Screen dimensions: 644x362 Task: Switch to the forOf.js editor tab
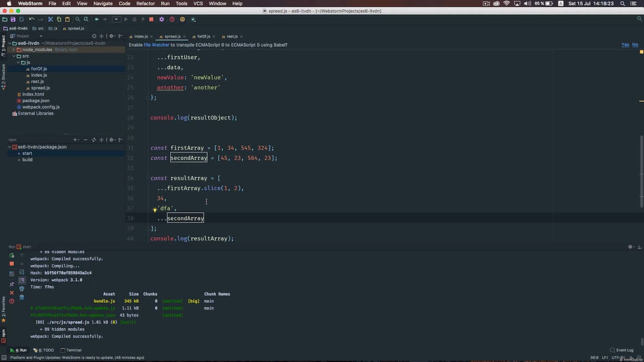(x=202, y=37)
